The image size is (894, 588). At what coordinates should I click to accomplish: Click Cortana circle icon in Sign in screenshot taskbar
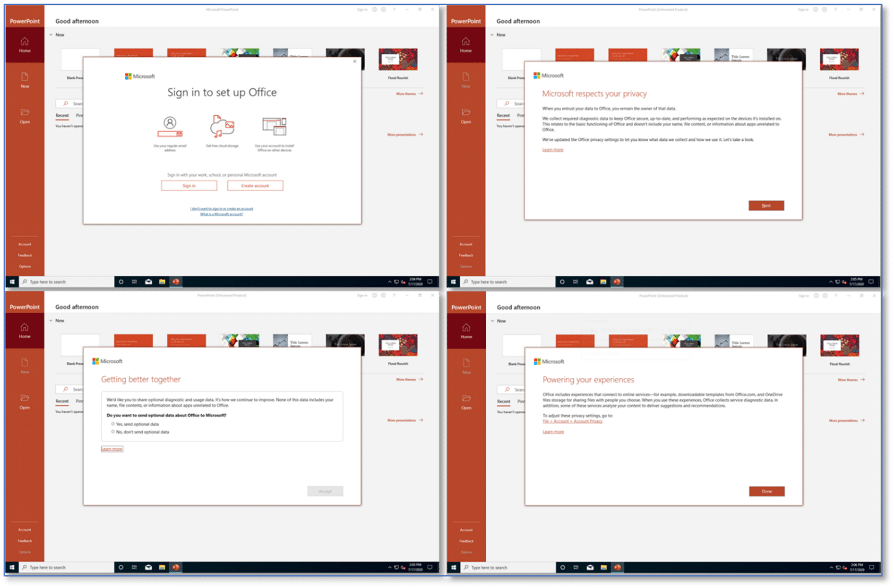[x=121, y=282]
